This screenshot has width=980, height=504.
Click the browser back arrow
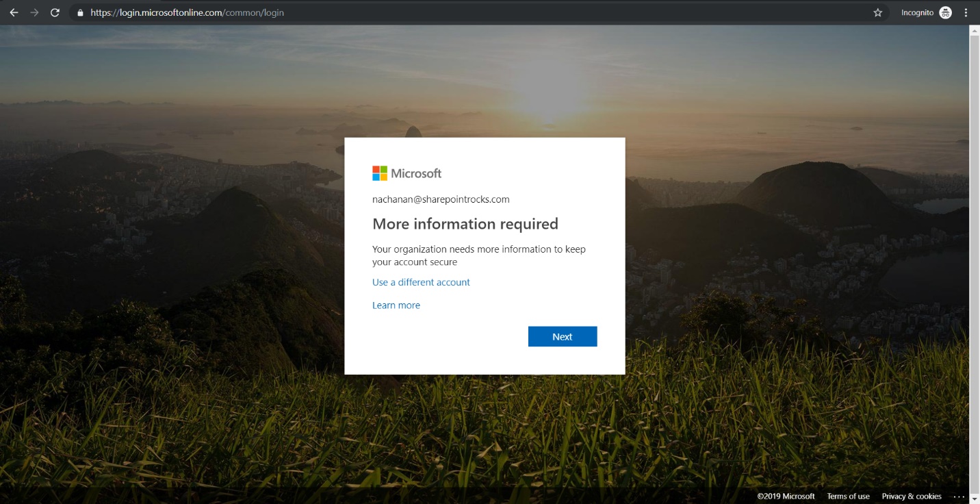click(14, 12)
